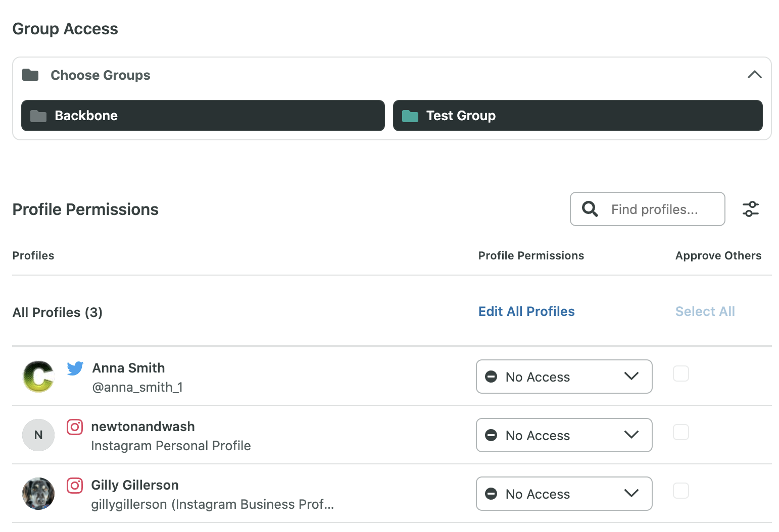Click the Profile Permissions column header
Image resolution: width=779 pixels, height=532 pixels.
[531, 255]
